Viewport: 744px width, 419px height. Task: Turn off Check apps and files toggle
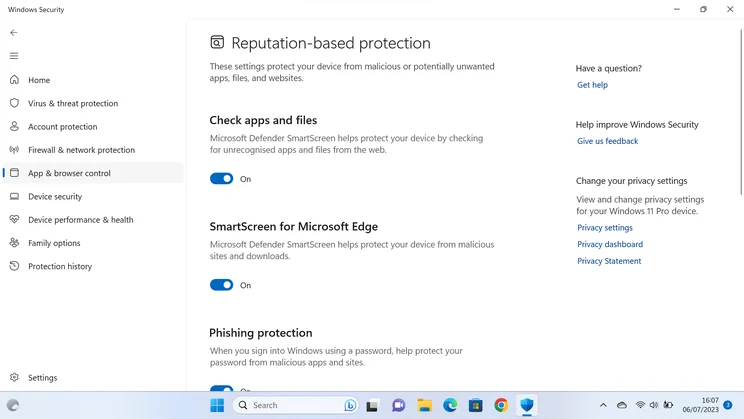(x=222, y=178)
